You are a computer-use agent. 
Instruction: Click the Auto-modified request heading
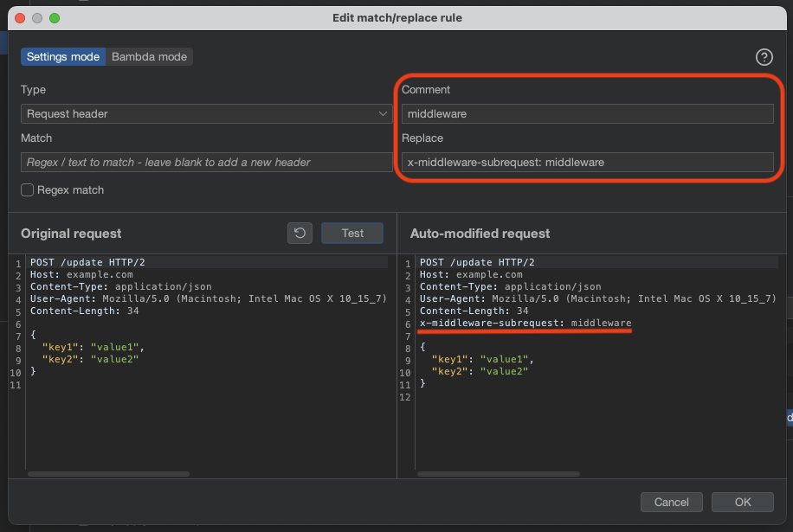point(480,234)
